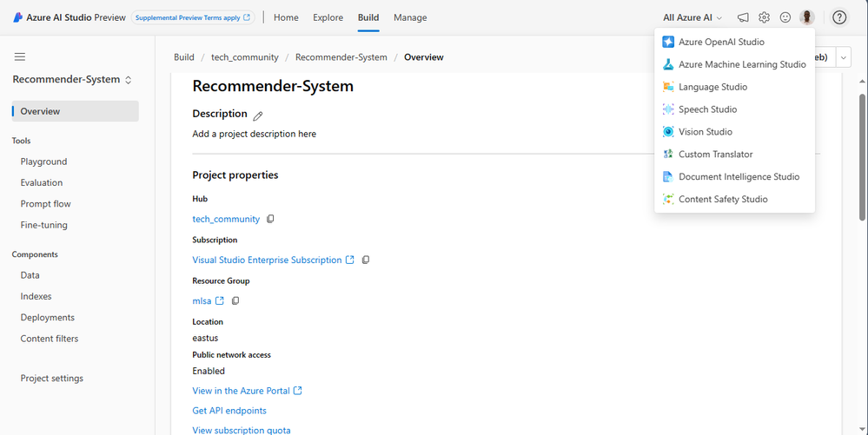Copy the tech_community hub name
This screenshot has height=435, width=868.
pyautogui.click(x=270, y=219)
